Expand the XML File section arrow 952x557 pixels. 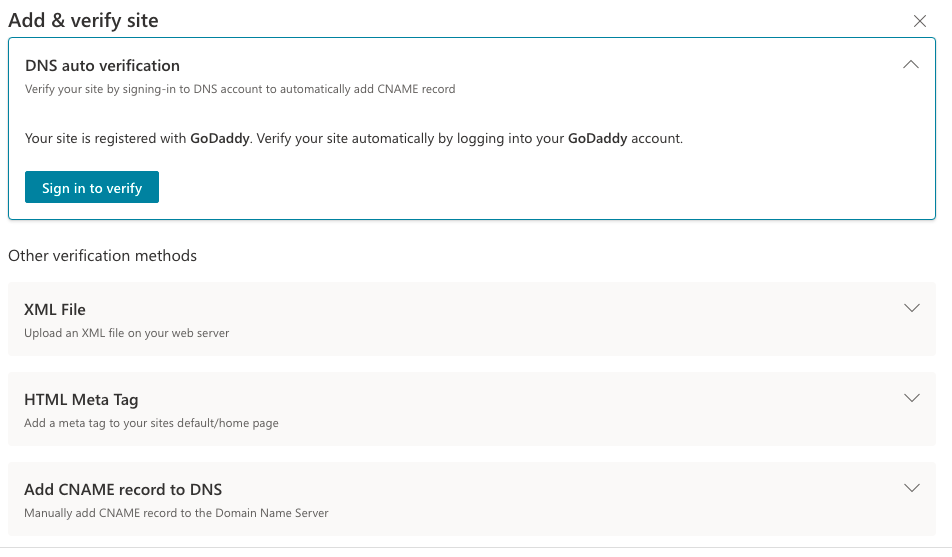coord(911,308)
